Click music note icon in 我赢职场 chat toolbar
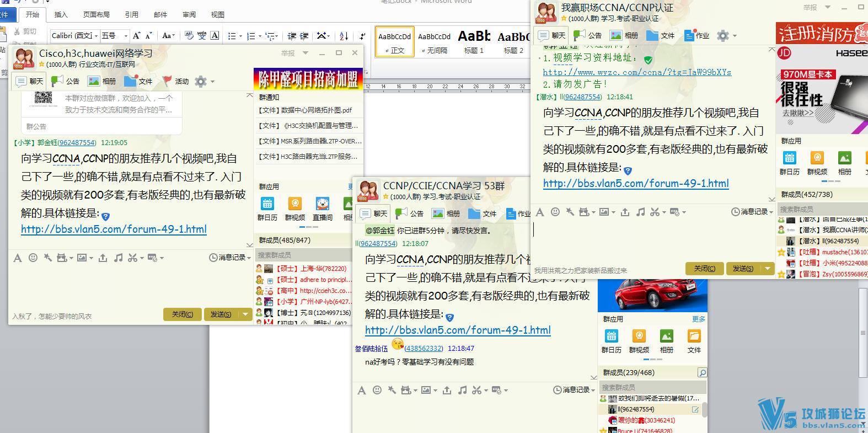The width and height of the screenshot is (868, 433). coord(640,212)
